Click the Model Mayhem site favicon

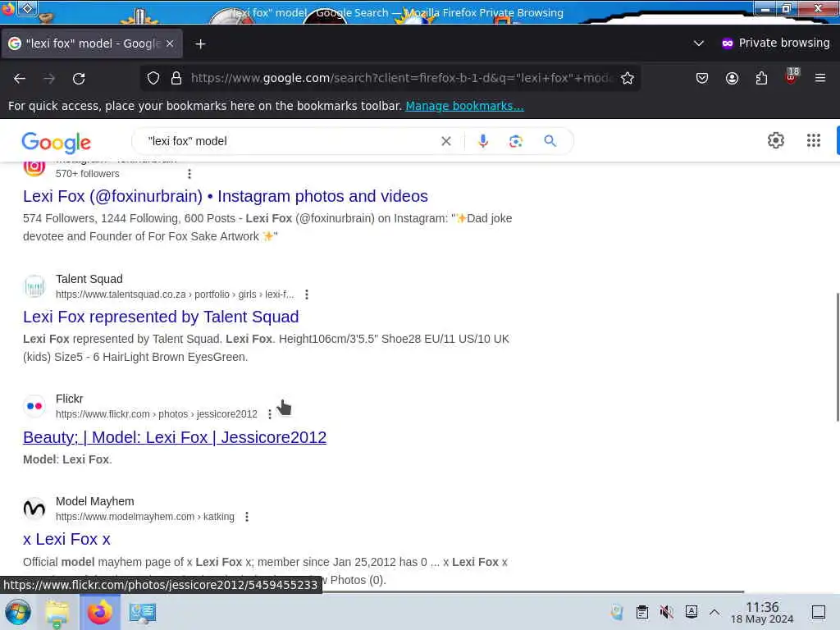click(x=34, y=509)
